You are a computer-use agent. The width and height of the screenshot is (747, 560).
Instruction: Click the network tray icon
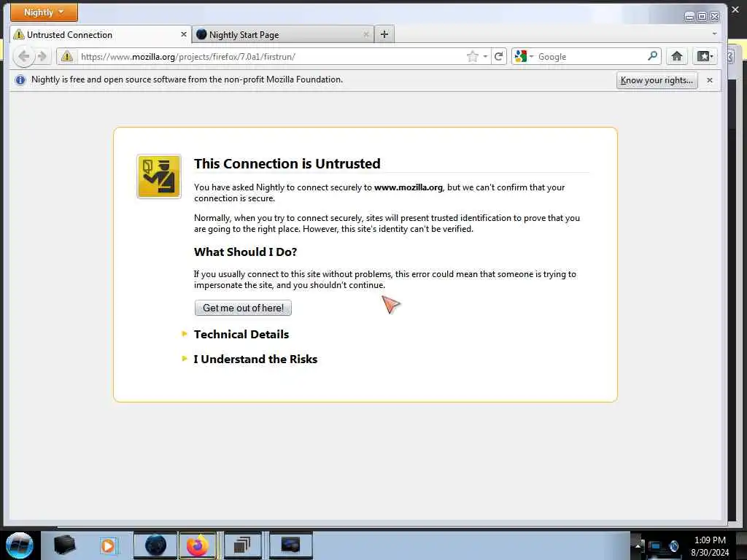tap(656, 547)
